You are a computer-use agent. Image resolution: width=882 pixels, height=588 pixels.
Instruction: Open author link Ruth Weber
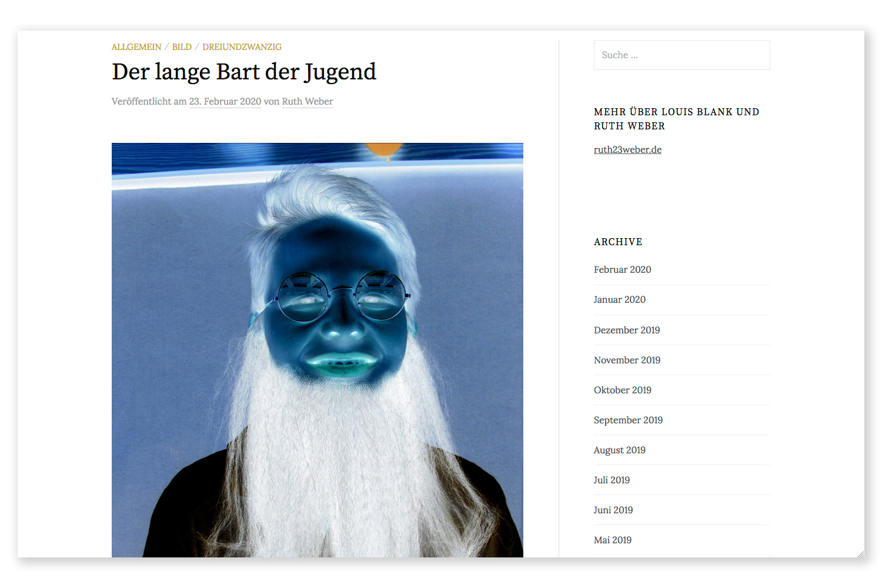pyautogui.click(x=308, y=101)
